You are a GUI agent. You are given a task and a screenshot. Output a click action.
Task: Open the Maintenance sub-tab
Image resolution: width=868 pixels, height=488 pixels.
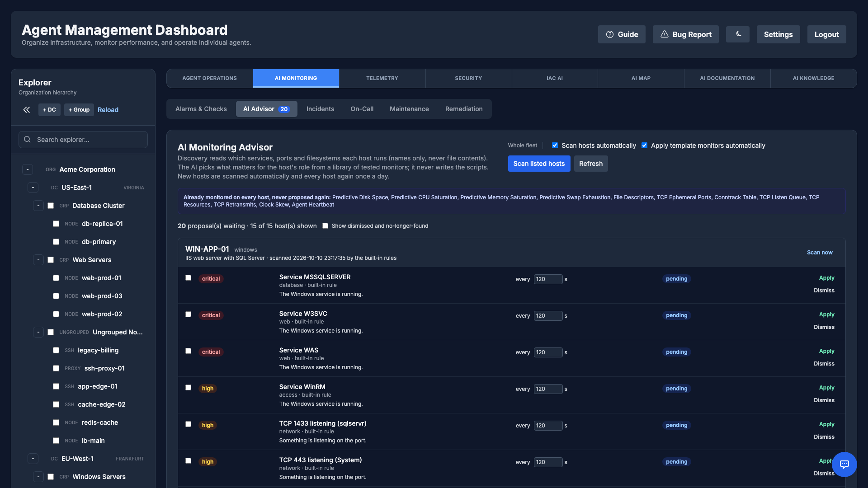click(x=409, y=109)
